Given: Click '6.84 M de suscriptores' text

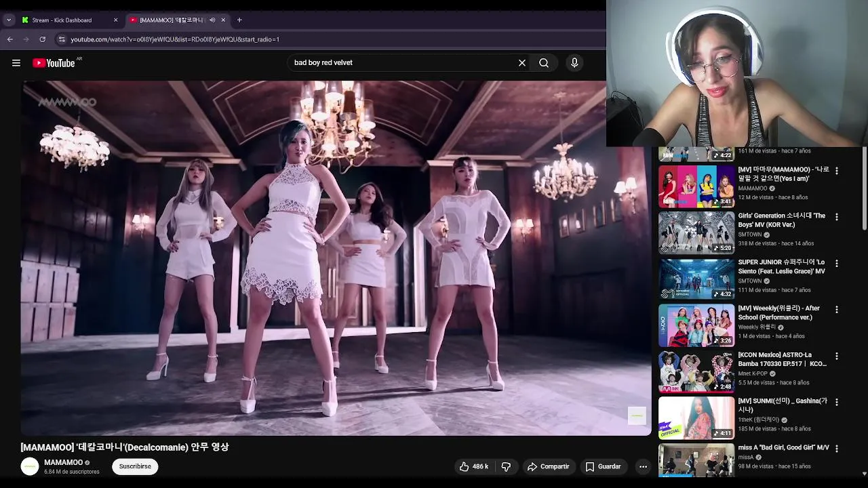Looking at the screenshot, I should pyautogui.click(x=72, y=472).
